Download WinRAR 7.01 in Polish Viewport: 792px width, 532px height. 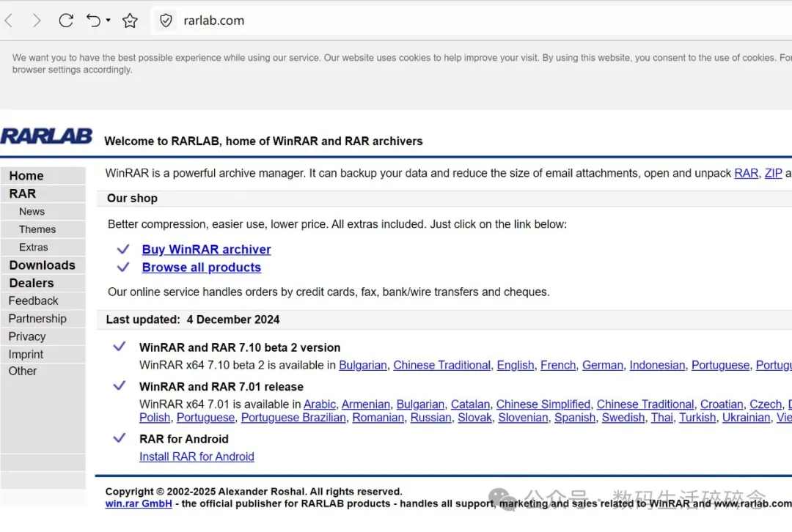(x=155, y=418)
